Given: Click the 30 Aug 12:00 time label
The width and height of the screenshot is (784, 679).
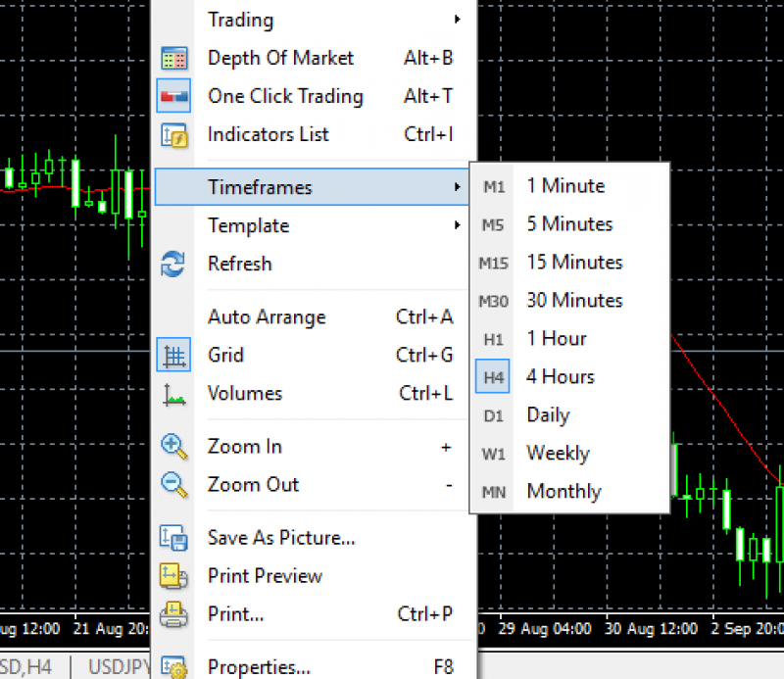Looking at the screenshot, I should [x=651, y=628].
